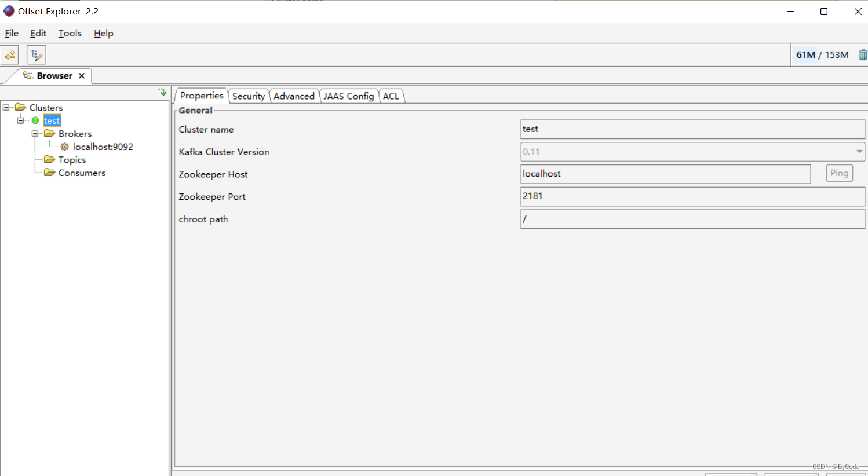Click the Cluster name input field

point(692,129)
